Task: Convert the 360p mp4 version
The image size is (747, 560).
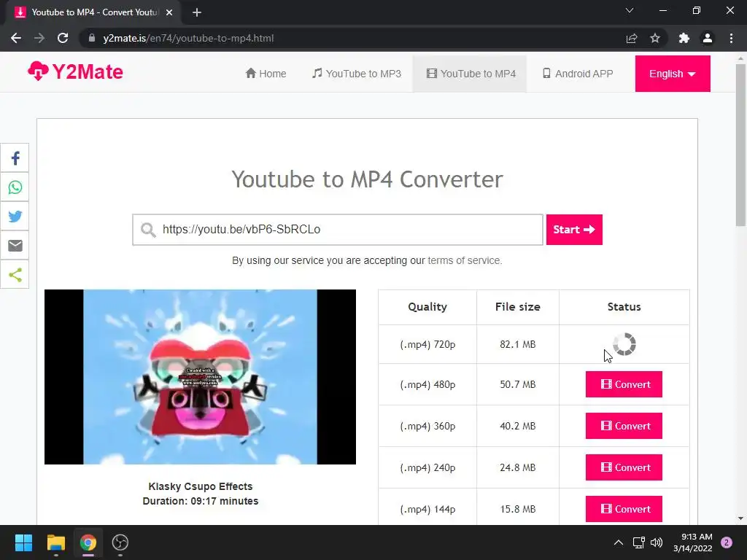Action: pyautogui.click(x=624, y=426)
